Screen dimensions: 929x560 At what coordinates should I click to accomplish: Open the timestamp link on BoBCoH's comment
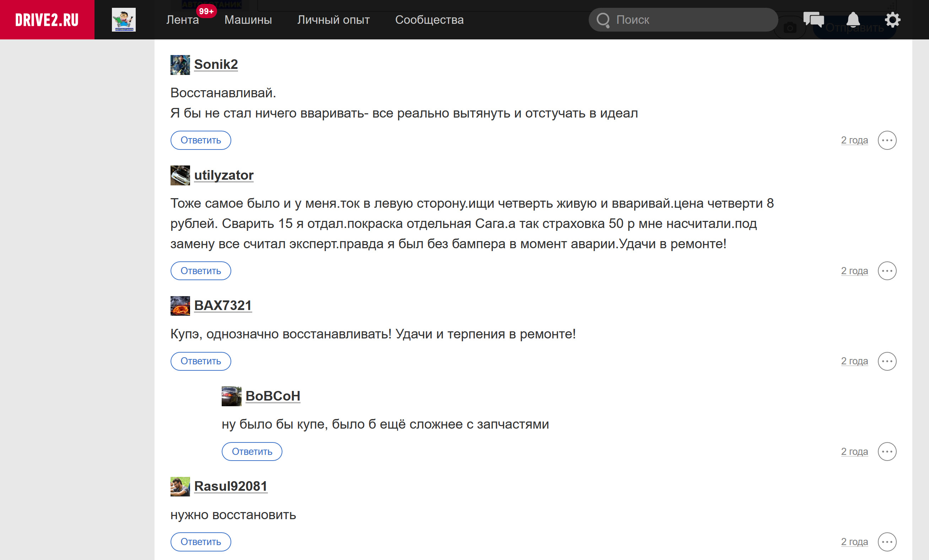(x=854, y=451)
